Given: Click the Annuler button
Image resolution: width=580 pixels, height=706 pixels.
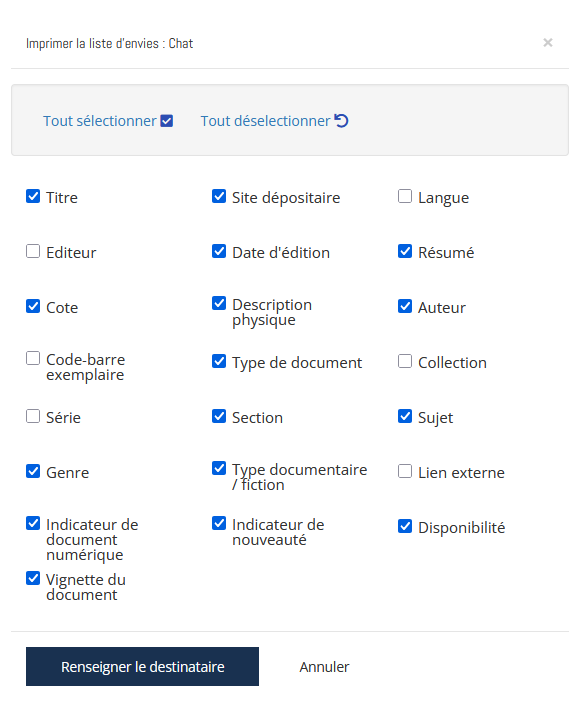Looking at the screenshot, I should click(324, 667).
